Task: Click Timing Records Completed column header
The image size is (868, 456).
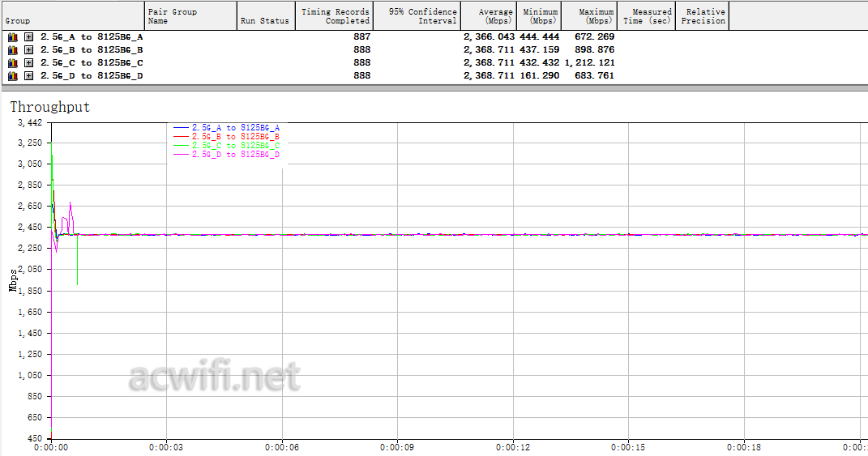Action: coord(335,15)
